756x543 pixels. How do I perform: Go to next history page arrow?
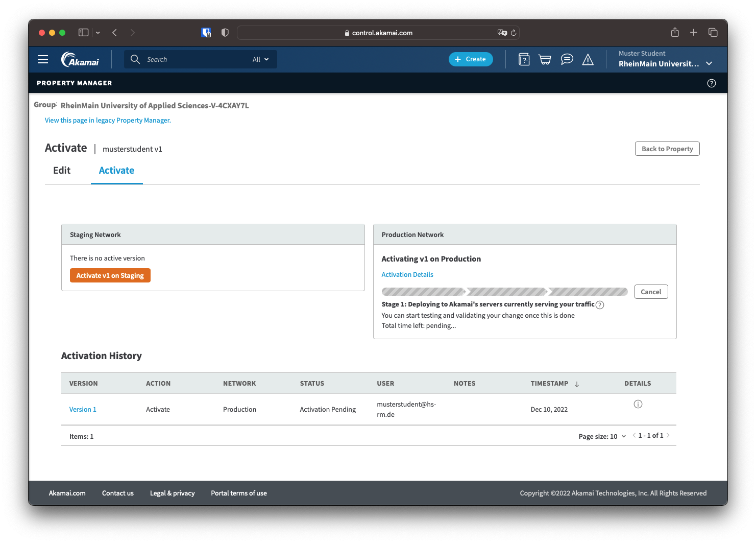(x=668, y=436)
